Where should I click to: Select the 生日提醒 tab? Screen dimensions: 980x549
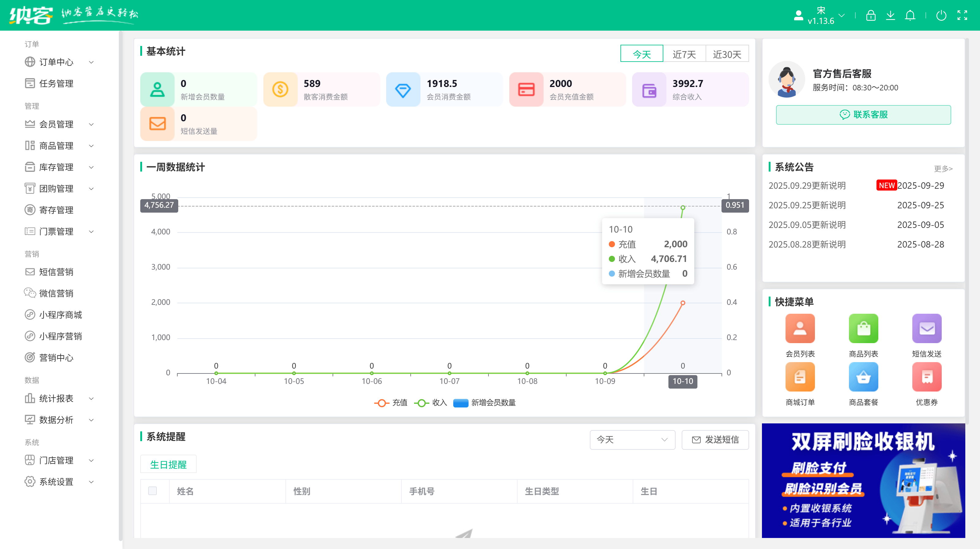tap(168, 464)
